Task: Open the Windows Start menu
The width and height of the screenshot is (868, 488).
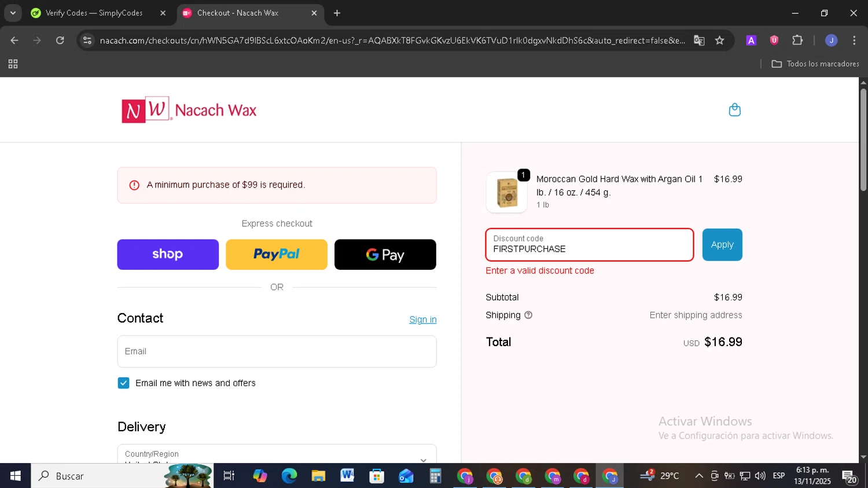Action: [x=15, y=476]
